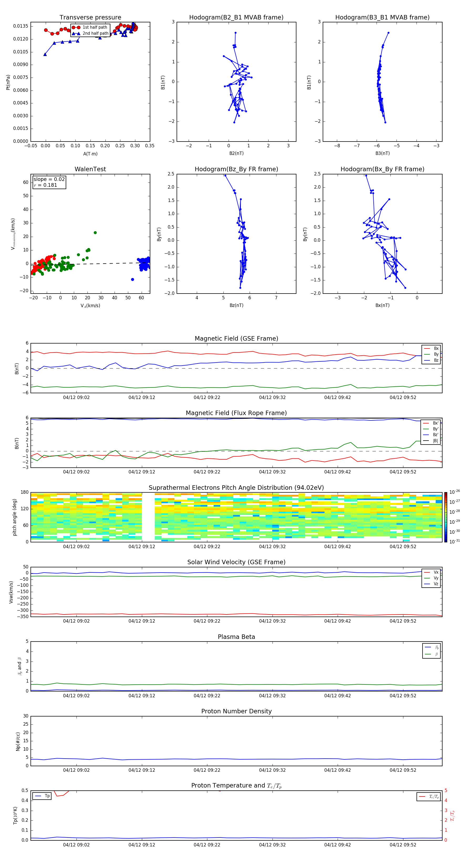Click the 'Hodogram(B3_B1 MVAB frame)' title
This screenshot has height=868, width=473.
click(x=382, y=18)
